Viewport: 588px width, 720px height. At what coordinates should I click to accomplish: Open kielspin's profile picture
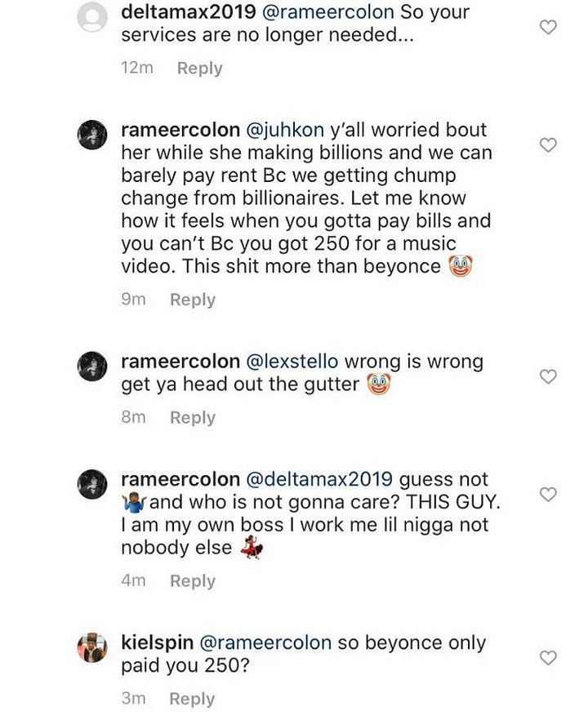[x=92, y=647]
